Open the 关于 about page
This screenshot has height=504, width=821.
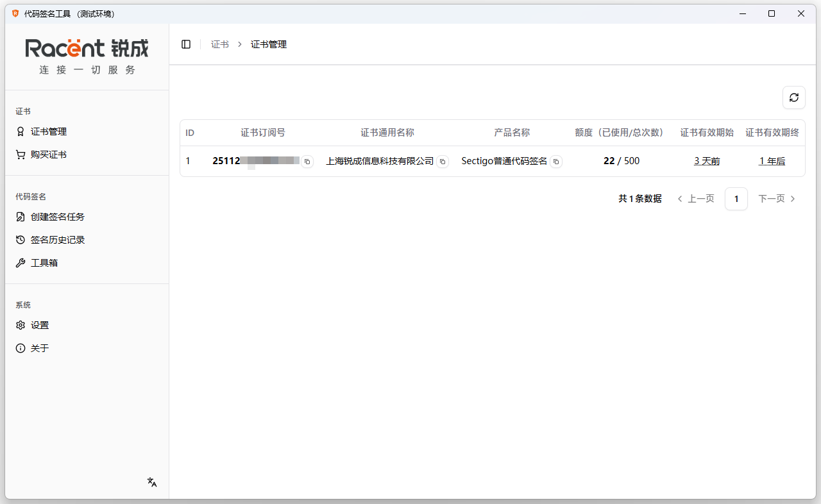pos(40,348)
